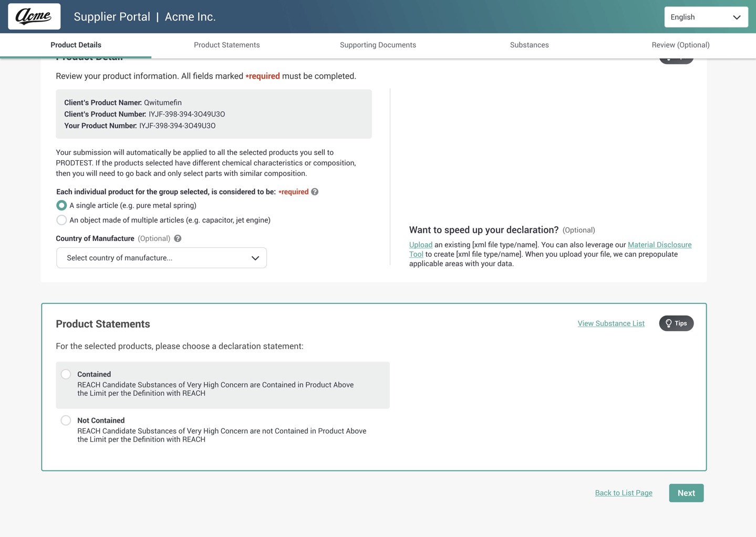Open Tips in the Product Statements panel
The height and width of the screenshot is (537, 756).
tap(676, 323)
